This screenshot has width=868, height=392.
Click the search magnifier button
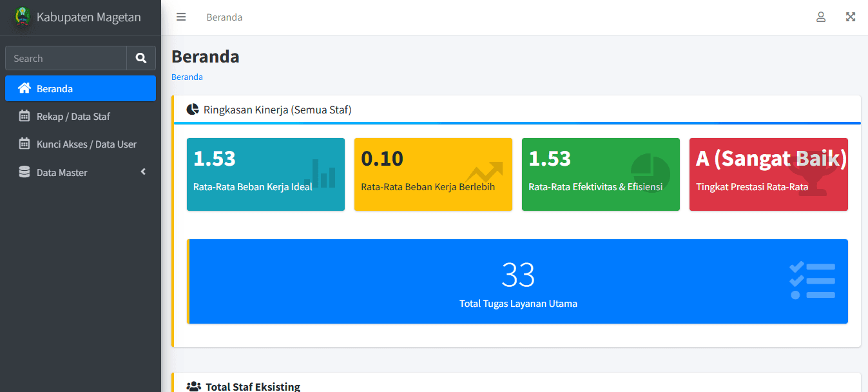click(141, 58)
